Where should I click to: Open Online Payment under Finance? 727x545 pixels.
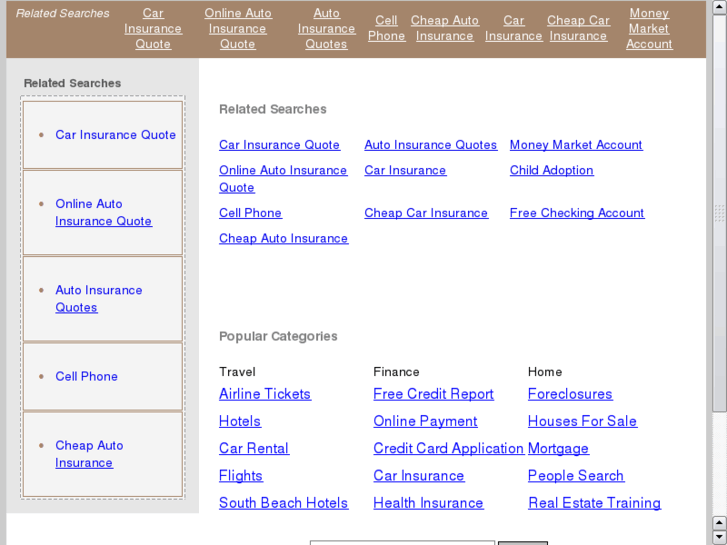(x=426, y=422)
